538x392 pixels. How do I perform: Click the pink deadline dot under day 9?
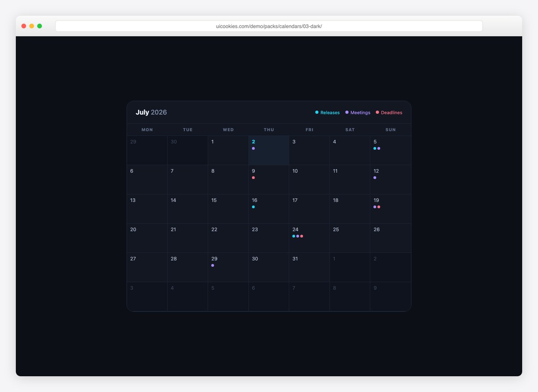point(253,178)
